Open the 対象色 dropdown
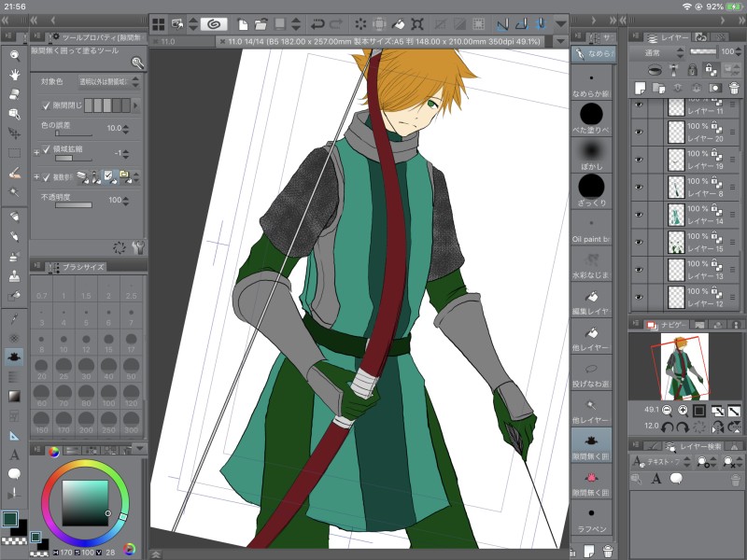The image size is (747, 560). click(107, 82)
